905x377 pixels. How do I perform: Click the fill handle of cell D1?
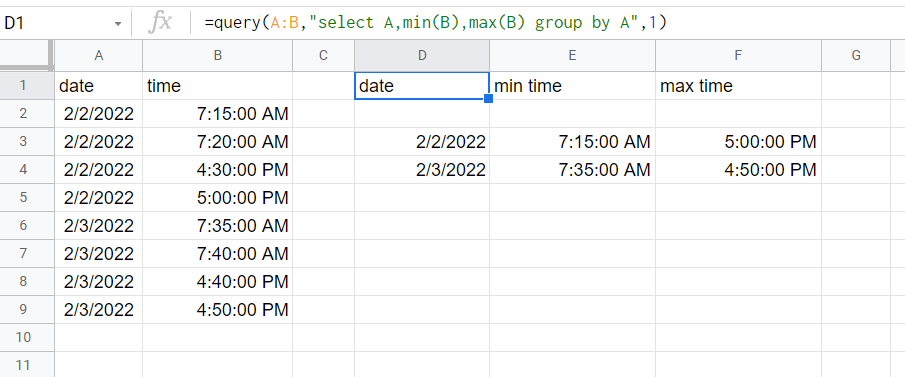(x=488, y=99)
